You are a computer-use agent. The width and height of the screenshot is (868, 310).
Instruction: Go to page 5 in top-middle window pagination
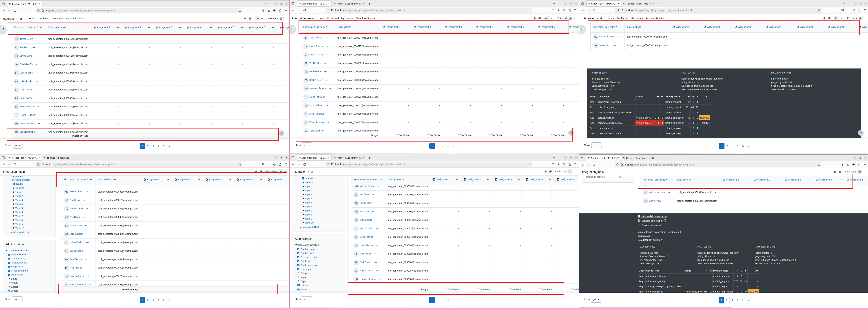tap(453, 146)
